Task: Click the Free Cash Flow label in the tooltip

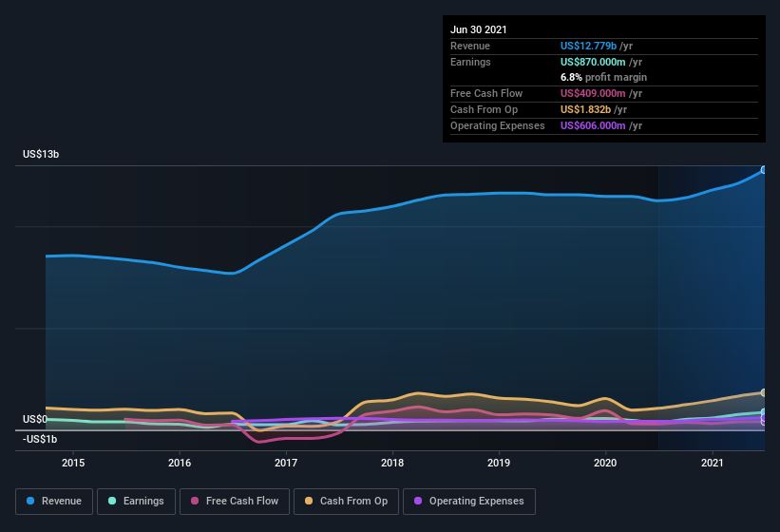Action: (x=486, y=93)
